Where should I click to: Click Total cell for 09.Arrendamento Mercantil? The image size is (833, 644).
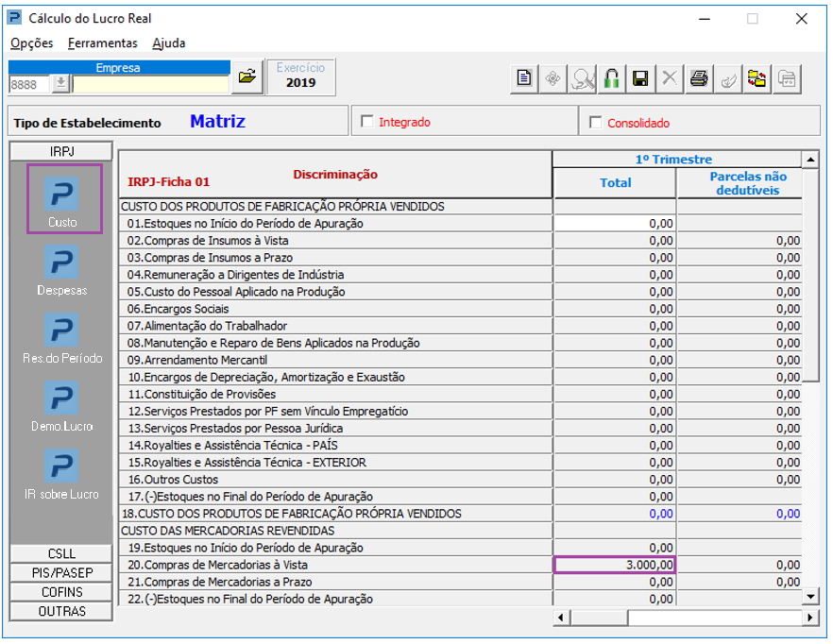coord(614,360)
